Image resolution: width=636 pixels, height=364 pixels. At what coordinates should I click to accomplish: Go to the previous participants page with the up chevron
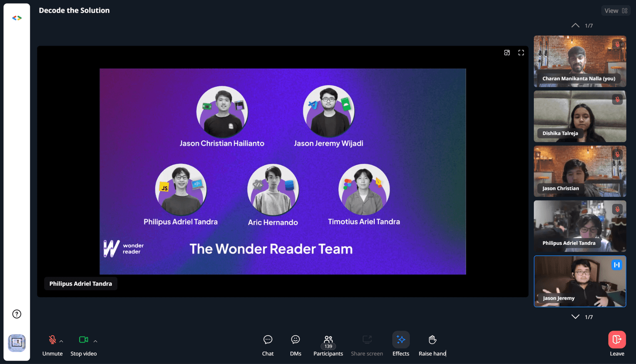pos(575,25)
